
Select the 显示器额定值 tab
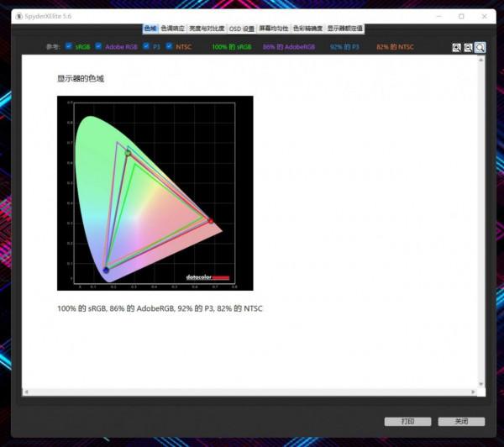344,29
